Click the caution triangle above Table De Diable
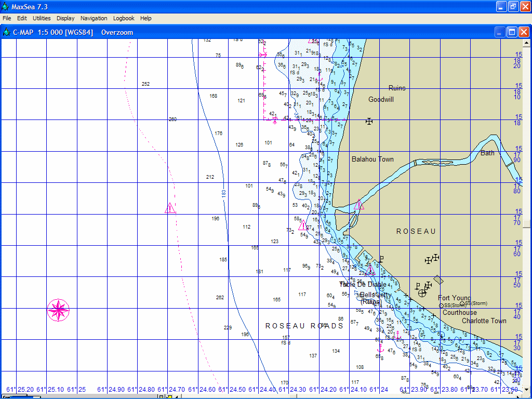 click(x=370, y=270)
